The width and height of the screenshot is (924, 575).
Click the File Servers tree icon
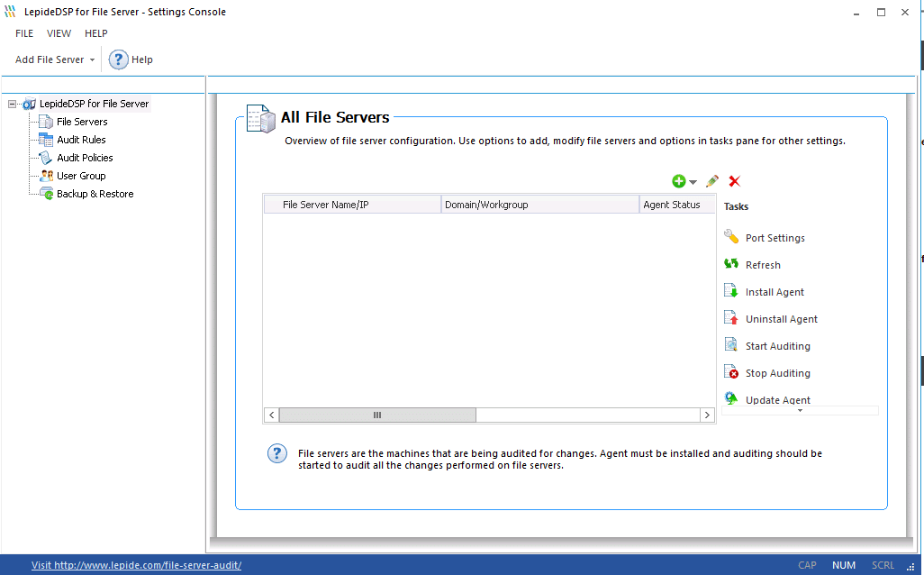click(46, 122)
